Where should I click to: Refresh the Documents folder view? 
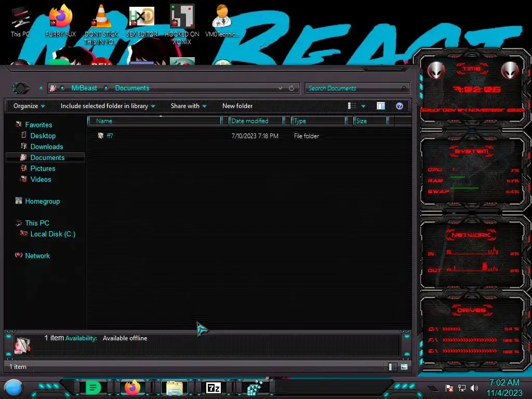(291, 88)
